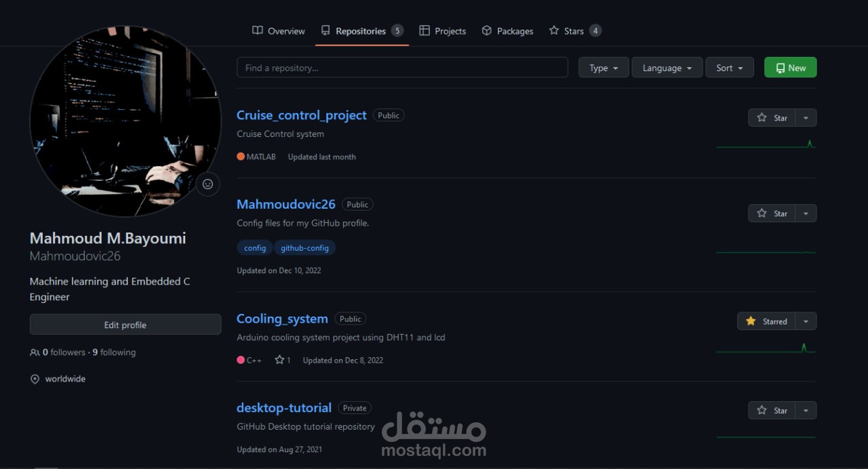
Task: Open the Language filter dropdown
Action: pos(667,67)
